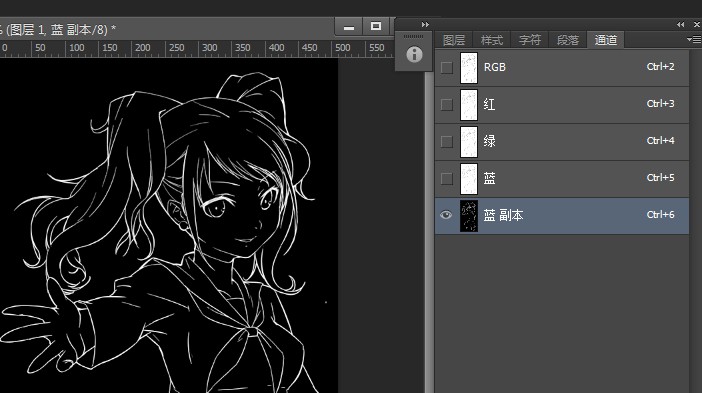Select the RGB channel name
The image size is (702, 393).
[x=495, y=67]
